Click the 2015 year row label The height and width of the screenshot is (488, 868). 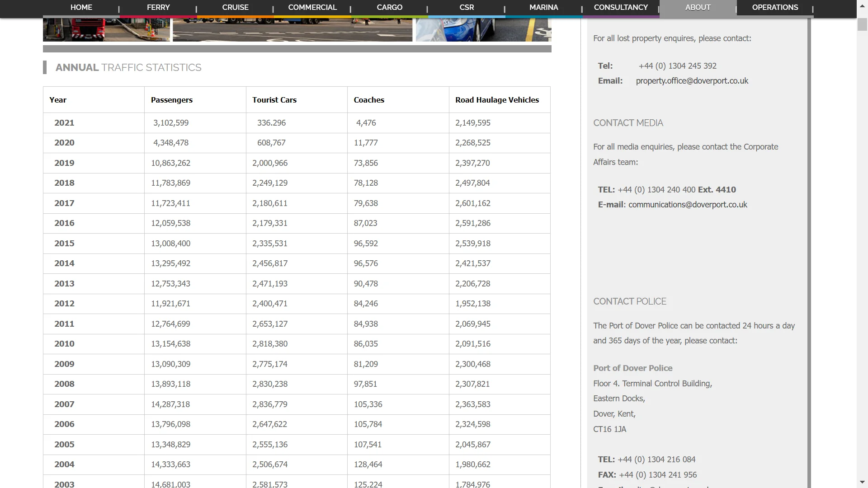[x=64, y=244]
